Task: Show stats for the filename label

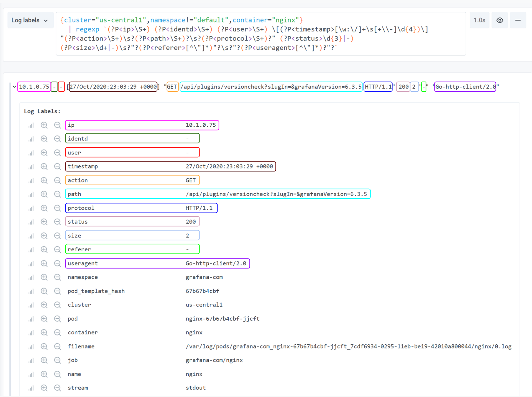Action: pyautogui.click(x=31, y=346)
